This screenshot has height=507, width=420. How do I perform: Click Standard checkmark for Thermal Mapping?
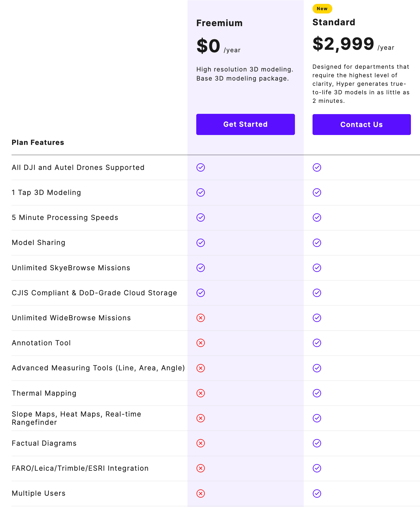click(317, 393)
